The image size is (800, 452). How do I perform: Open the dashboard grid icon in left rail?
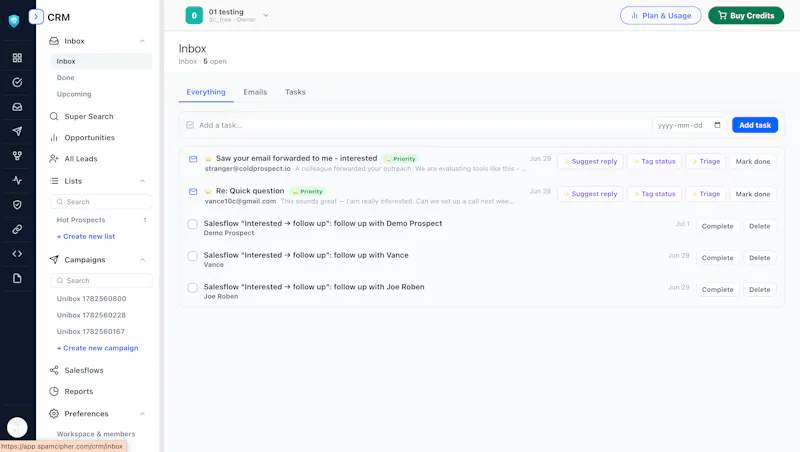pyautogui.click(x=17, y=58)
